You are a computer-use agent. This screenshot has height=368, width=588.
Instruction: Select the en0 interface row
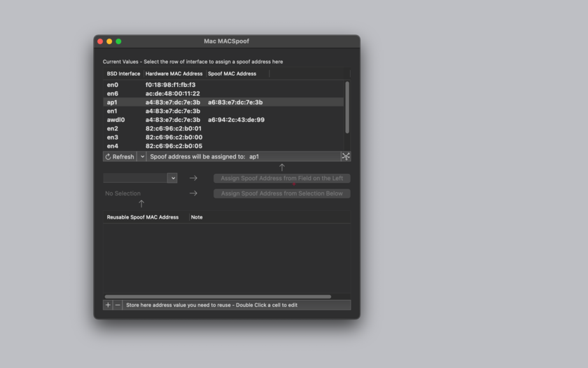coord(223,85)
